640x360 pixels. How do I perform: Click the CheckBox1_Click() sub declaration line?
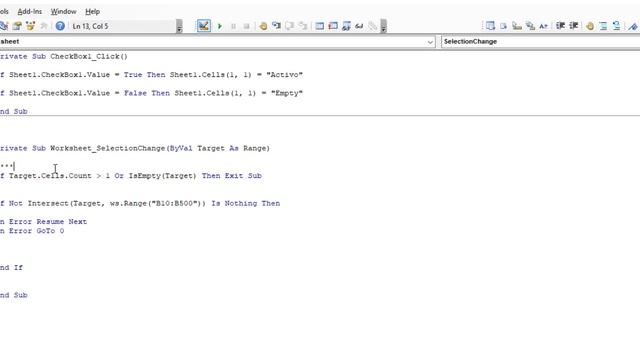click(x=64, y=56)
